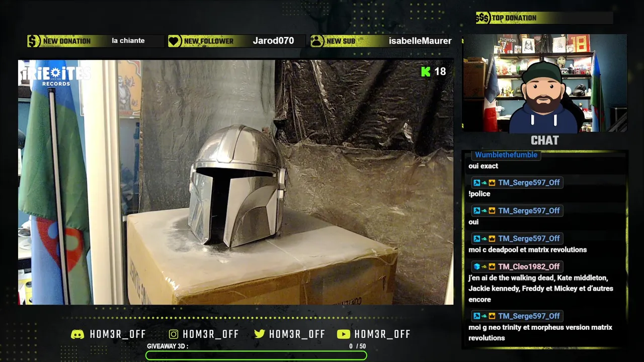Click the 'NEW SUB' label

pyautogui.click(x=341, y=41)
